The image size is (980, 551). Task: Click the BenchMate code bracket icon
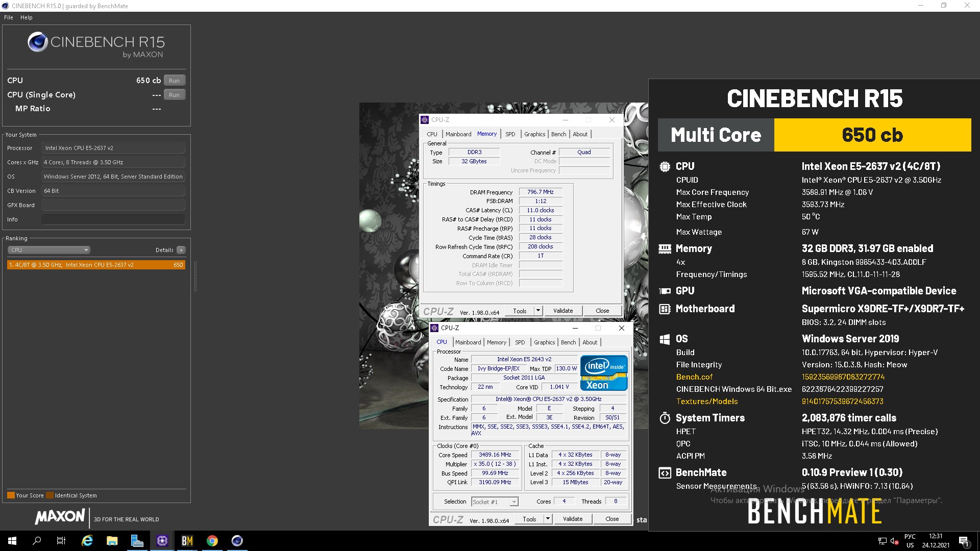[665, 473]
